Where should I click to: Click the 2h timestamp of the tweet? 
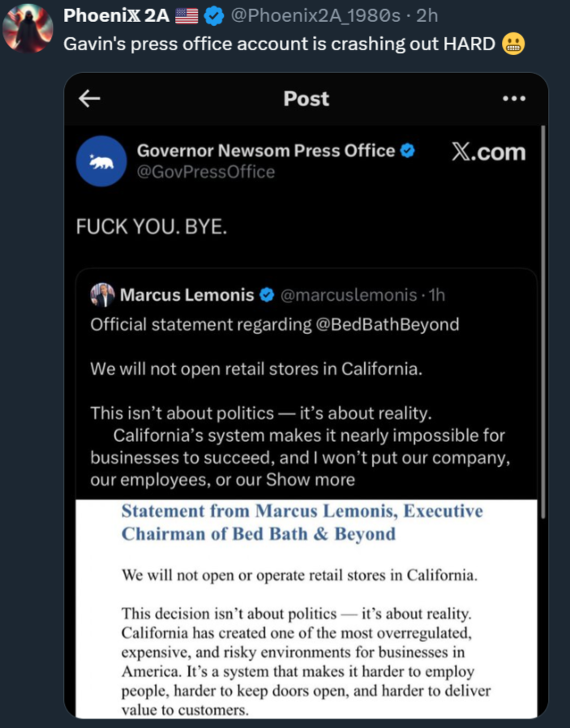point(427,15)
